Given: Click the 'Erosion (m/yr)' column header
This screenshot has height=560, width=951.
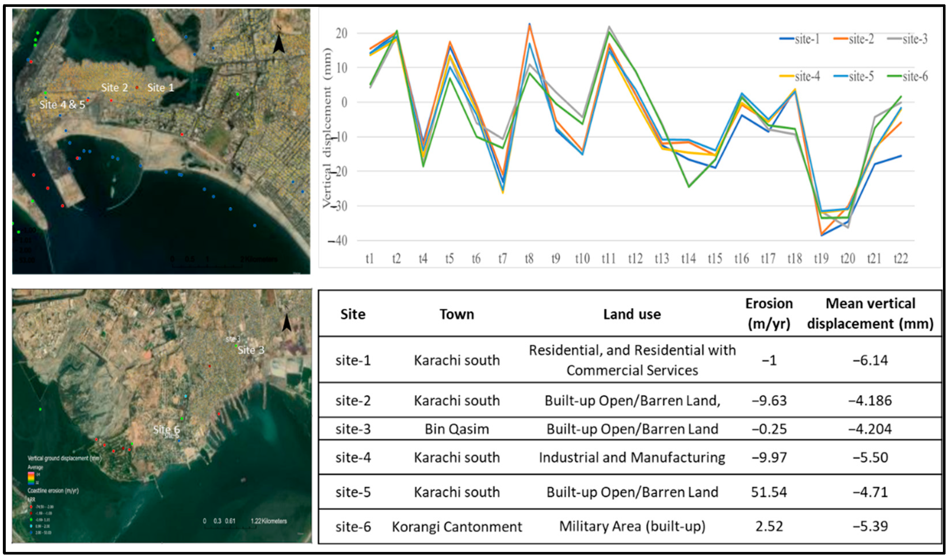Looking at the screenshot, I should coord(769,314).
